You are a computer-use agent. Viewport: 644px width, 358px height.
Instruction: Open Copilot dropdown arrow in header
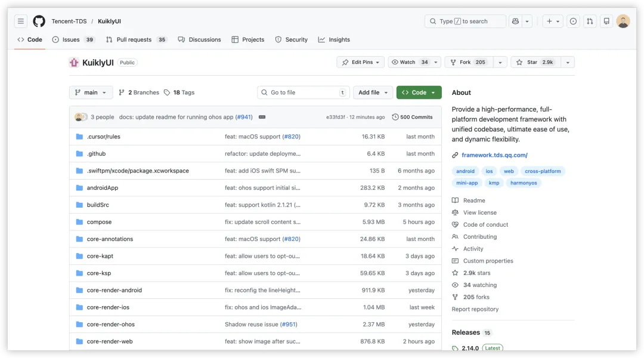click(x=527, y=21)
